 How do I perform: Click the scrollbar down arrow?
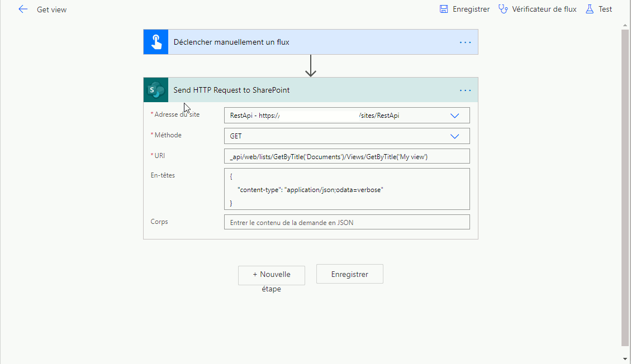[x=625, y=359]
